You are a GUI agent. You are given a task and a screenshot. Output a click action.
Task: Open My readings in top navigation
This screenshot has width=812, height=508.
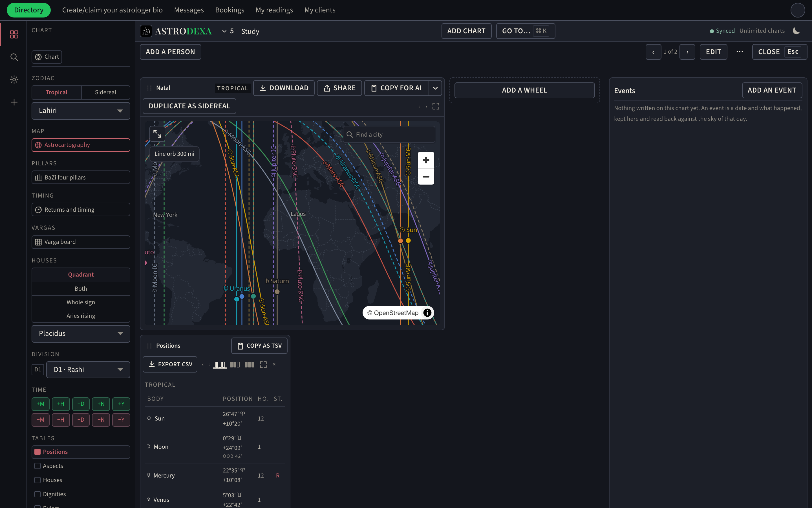tap(274, 10)
